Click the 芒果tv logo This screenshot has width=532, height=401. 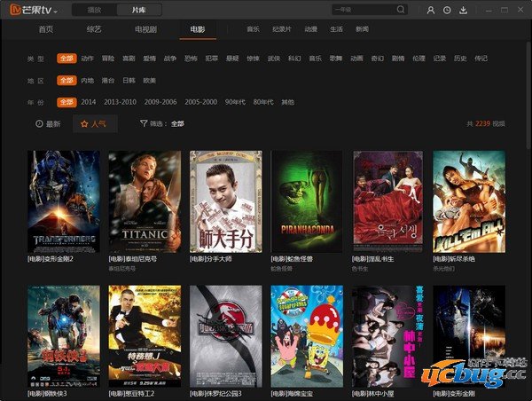[x=28, y=10]
